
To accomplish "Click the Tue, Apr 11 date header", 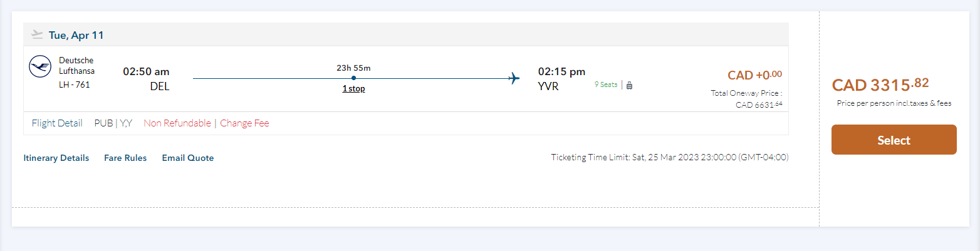I will tap(76, 35).
